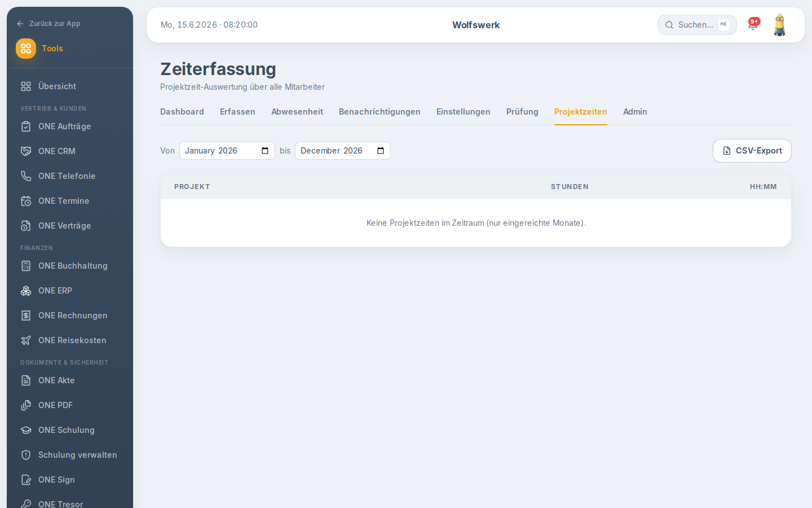Open ONE Termine sidebar entry
Viewport: 812px width, 508px height.
(x=70, y=201)
